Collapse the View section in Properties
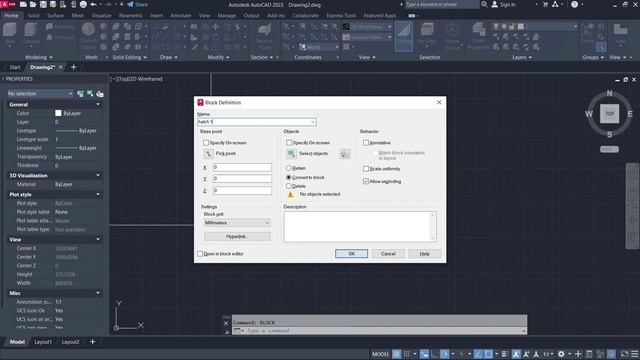The height and width of the screenshot is (360, 640). pyautogui.click(x=98, y=240)
